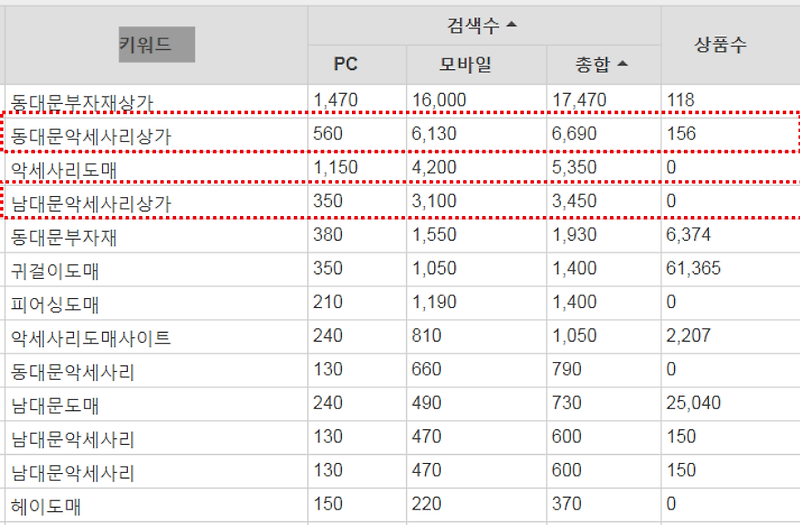Click product count 118

point(681,100)
